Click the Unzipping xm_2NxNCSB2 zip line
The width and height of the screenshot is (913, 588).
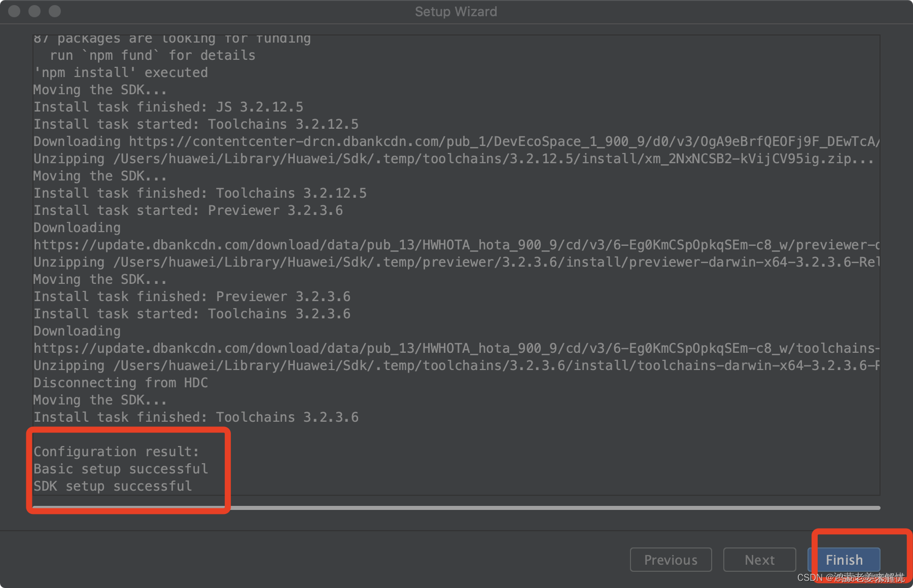click(x=454, y=159)
